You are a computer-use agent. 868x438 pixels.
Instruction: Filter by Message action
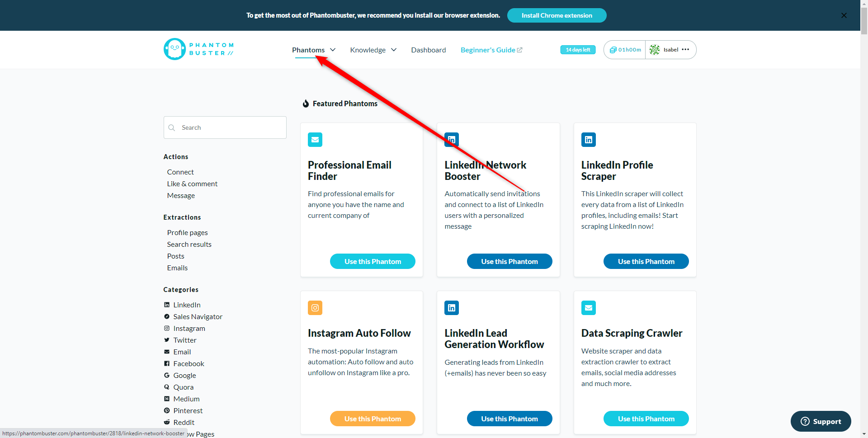[181, 195]
